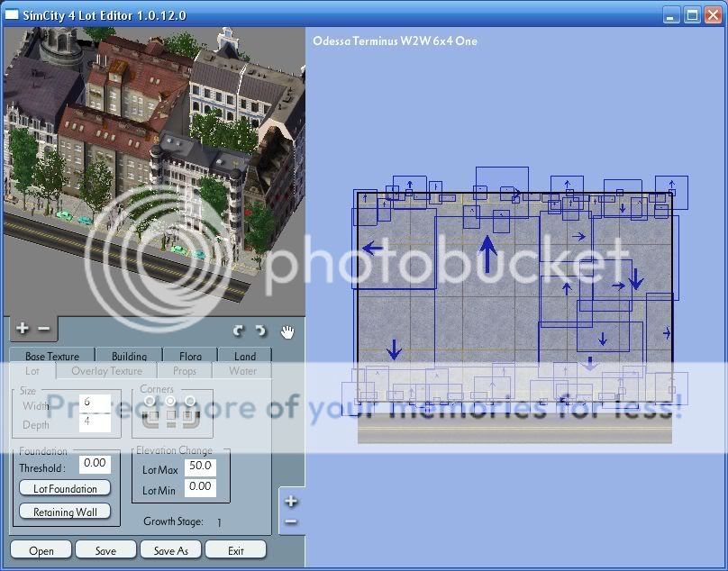Switch to the Building tab
The width and height of the screenshot is (728, 571).
[x=129, y=356]
